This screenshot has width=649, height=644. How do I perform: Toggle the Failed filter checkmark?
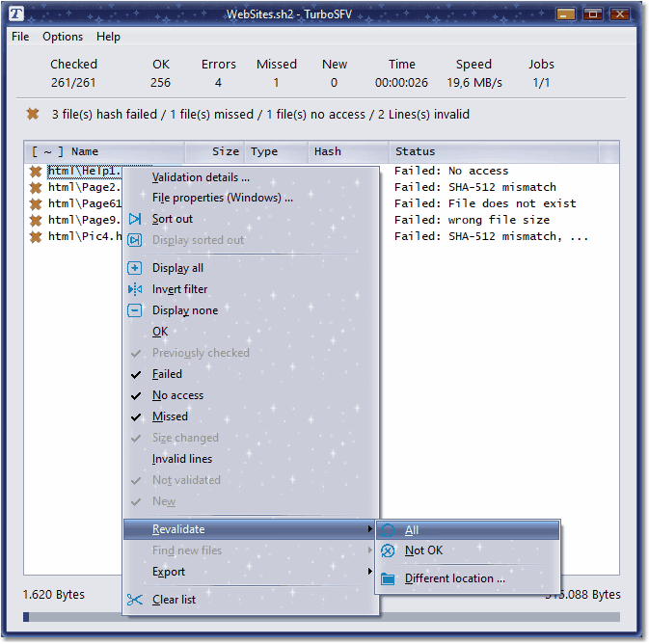[136, 375]
